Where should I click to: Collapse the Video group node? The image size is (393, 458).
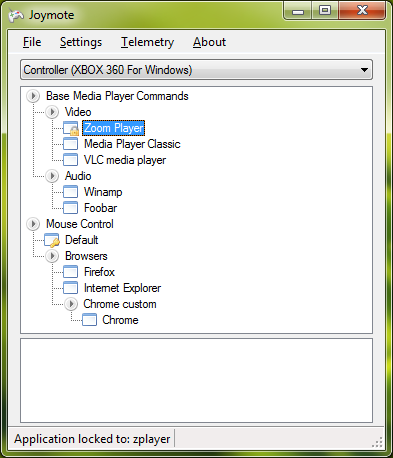(52, 112)
